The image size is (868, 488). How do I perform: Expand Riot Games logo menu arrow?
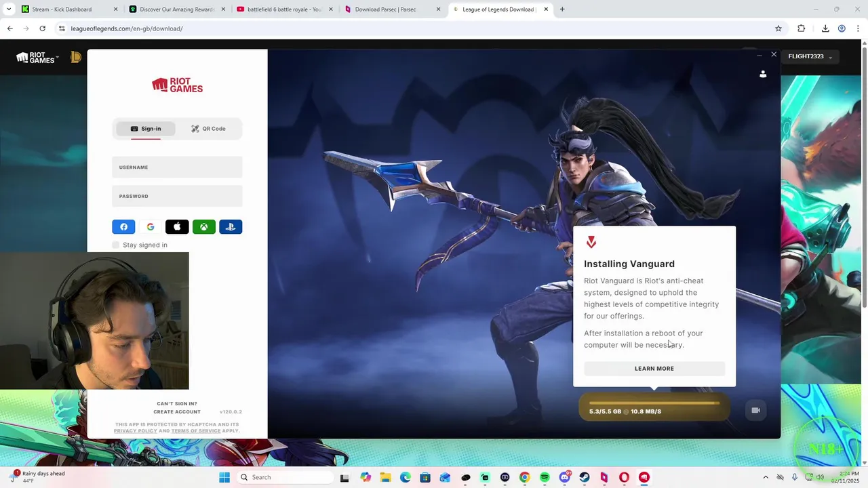pyautogui.click(x=58, y=57)
